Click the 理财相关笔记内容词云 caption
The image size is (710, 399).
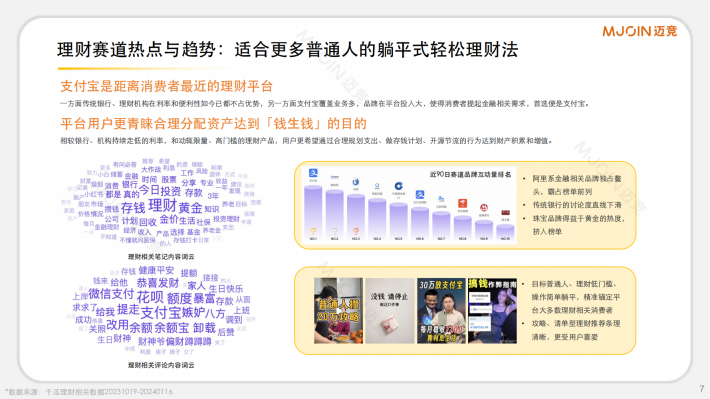(161, 257)
